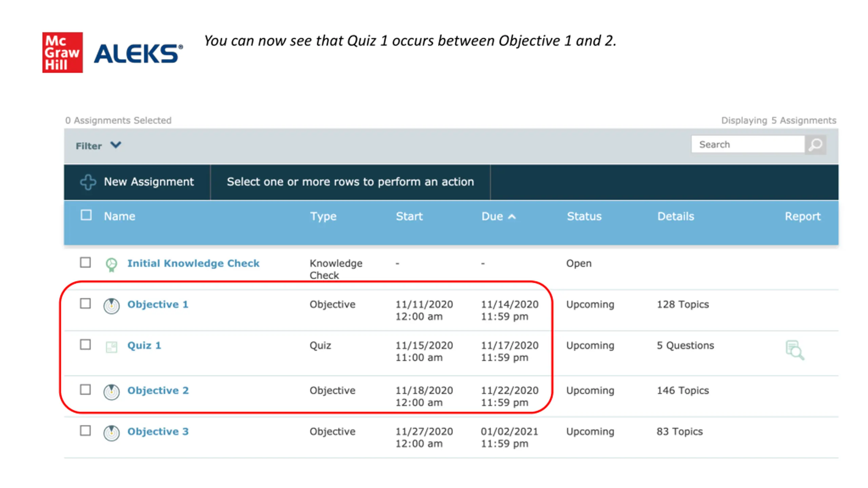Check the Objective 3 row checkbox
Screen dimensions: 868x488
click(85, 430)
